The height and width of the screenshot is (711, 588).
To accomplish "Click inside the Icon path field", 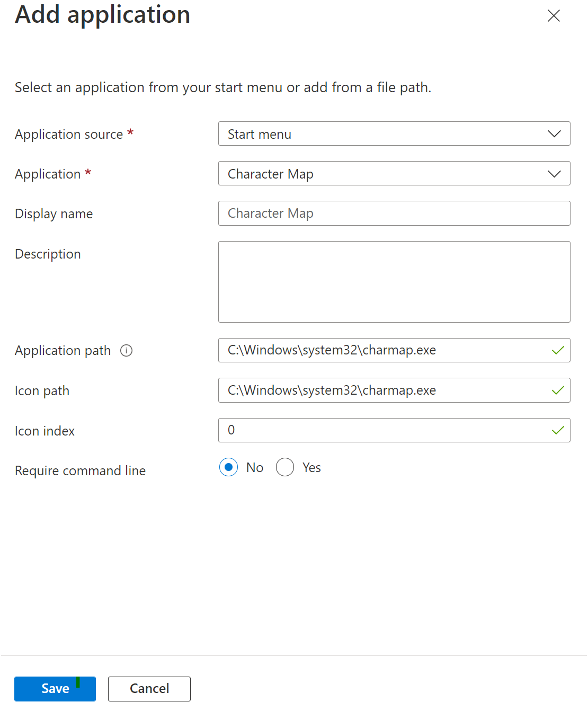I will (381, 391).
